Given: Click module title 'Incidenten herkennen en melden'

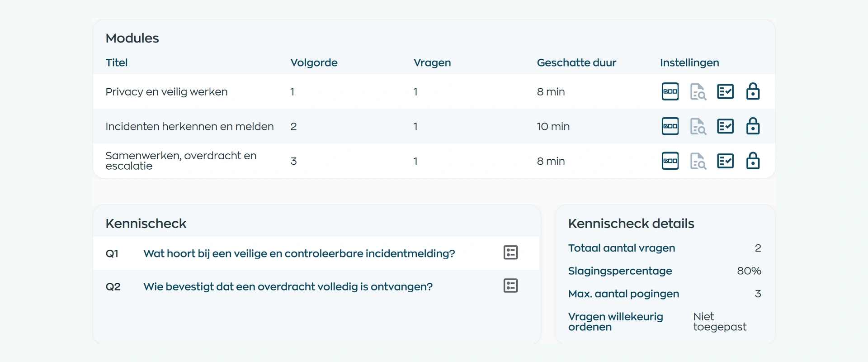Looking at the screenshot, I should 189,127.
